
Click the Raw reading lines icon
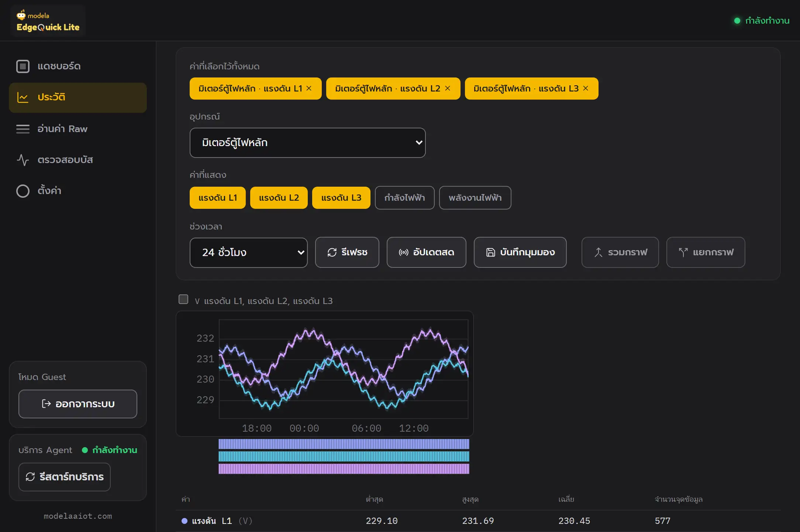(x=23, y=129)
